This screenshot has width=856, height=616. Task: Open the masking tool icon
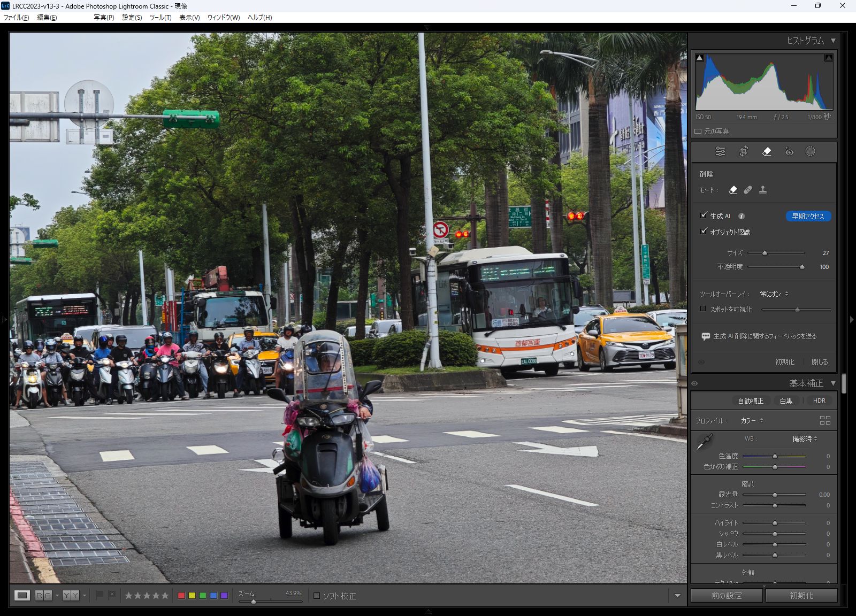click(810, 152)
